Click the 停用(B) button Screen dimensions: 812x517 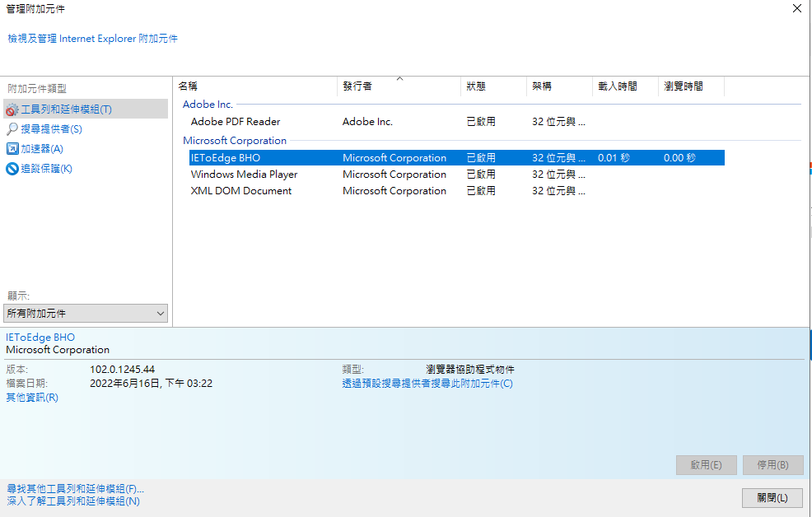[x=772, y=465]
